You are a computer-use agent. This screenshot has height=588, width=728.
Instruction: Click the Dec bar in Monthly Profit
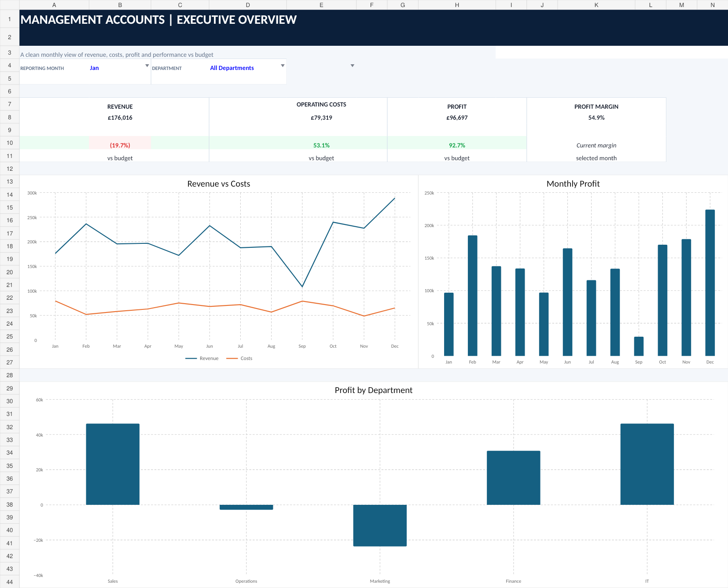pos(710,283)
